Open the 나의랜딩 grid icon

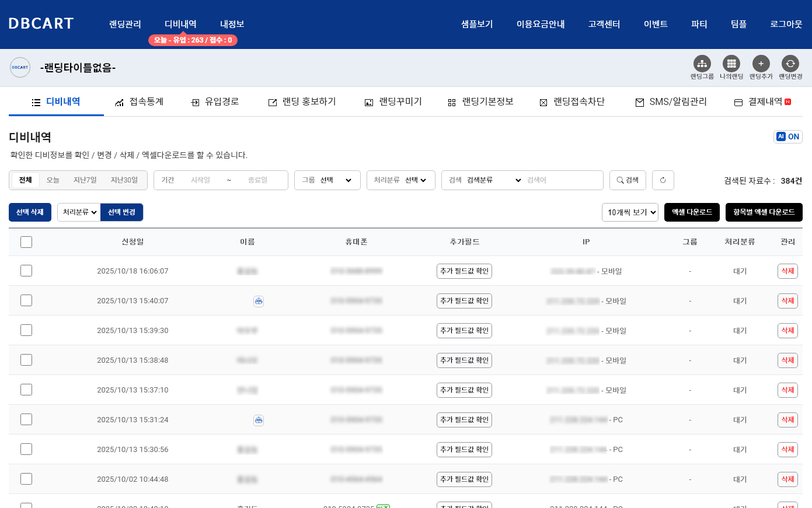pos(731,64)
